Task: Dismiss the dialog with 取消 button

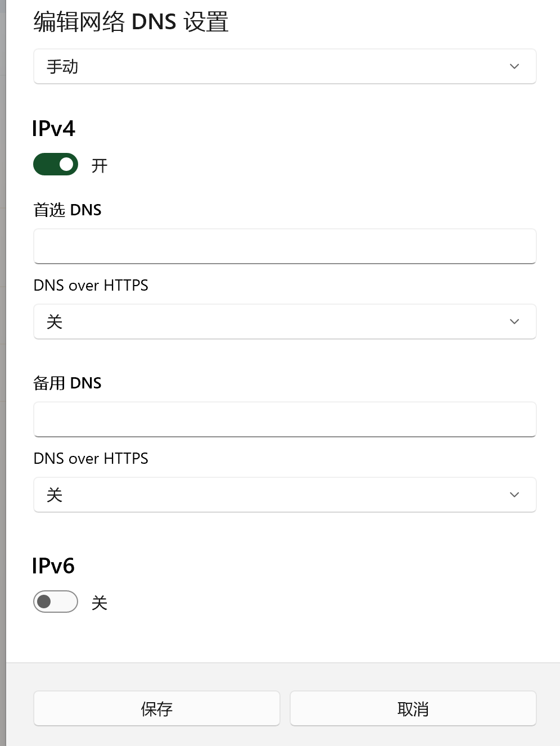Action: 413,708
